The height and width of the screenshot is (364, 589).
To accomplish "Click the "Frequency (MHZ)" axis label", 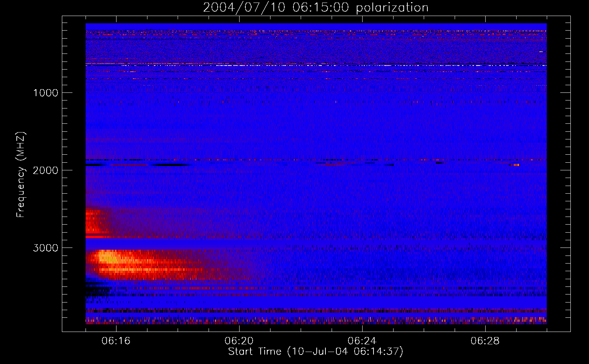I will pyautogui.click(x=21, y=175).
